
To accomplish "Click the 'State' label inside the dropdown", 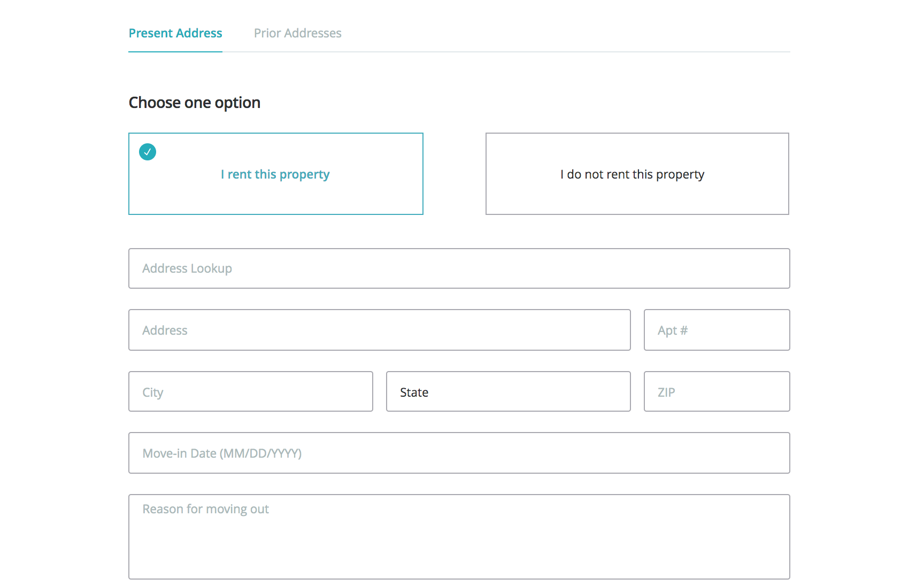I will coord(414,392).
